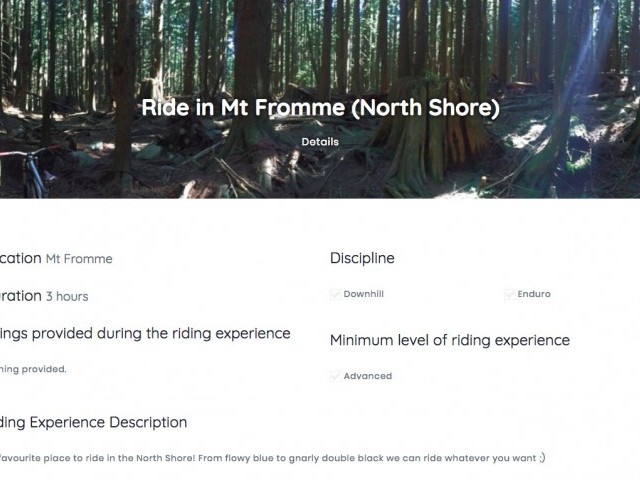This screenshot has width=640, height=480.
Task: Toggle the Downhill discipline checkbox
Action: point(336,295)
